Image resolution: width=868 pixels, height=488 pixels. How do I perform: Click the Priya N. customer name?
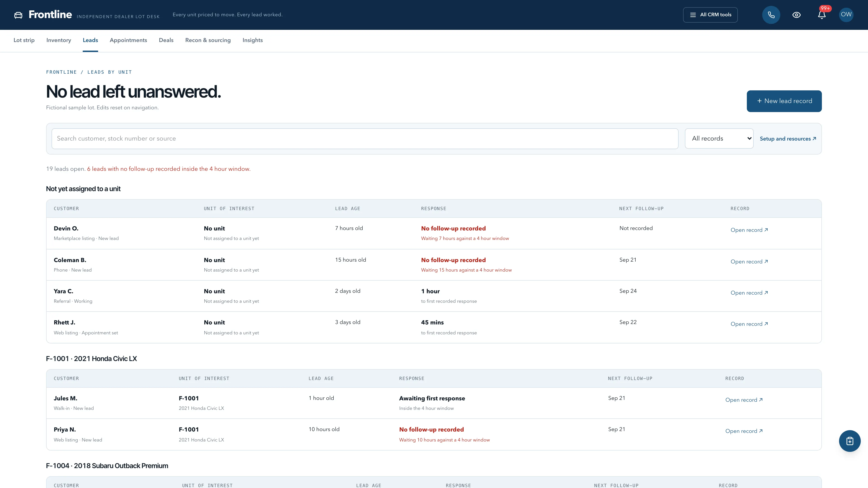tap(65, 429)
